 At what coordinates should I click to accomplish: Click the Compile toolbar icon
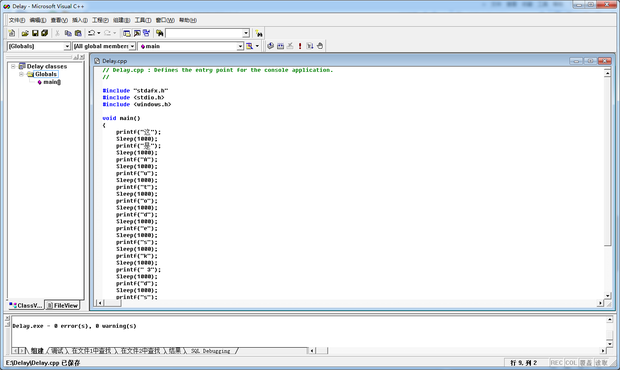point(270,46)
